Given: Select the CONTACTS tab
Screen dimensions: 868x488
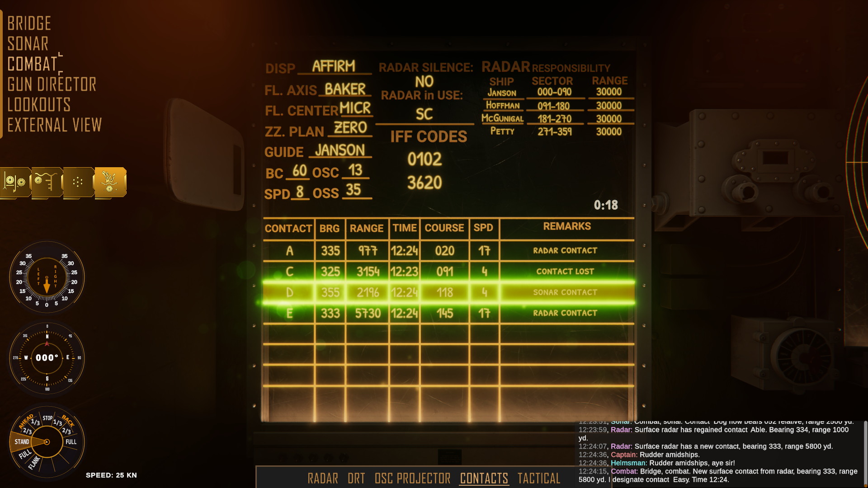Looking at the screenshot, I should point(483,477).
